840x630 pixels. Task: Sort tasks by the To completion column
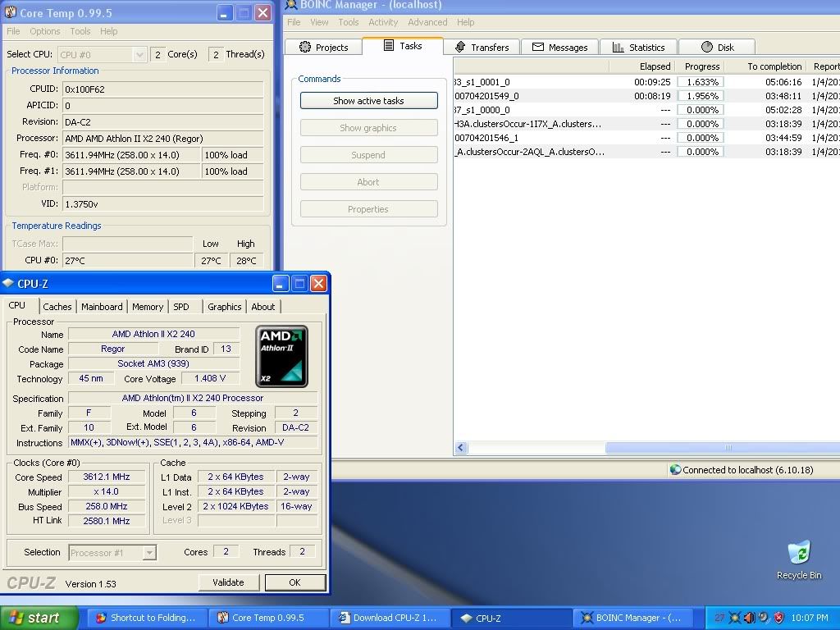765,66
